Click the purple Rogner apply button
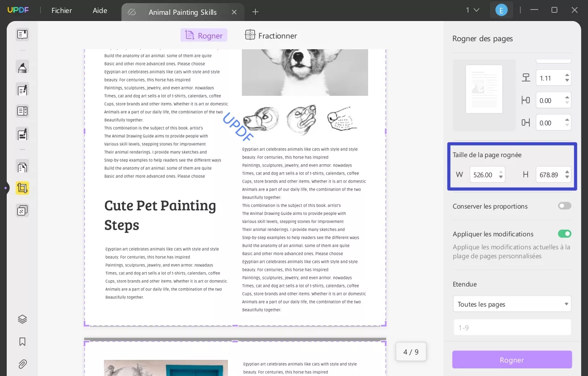Image resolution: width=588 pixels, height=376 pixels. pos(512,360)
